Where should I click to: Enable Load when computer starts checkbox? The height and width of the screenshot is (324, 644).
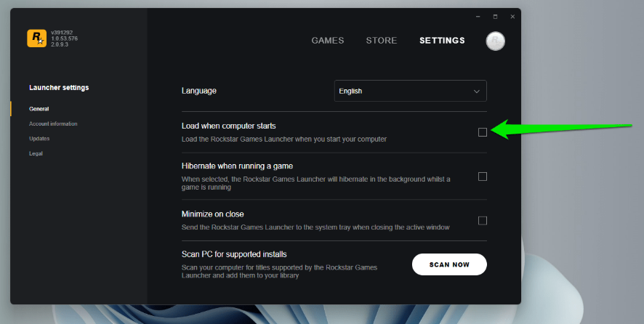click(x=483, y=131)
